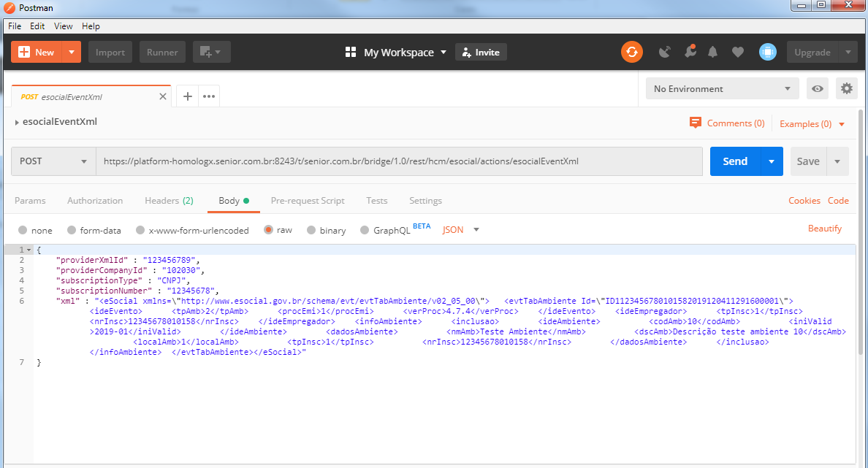This screenshot has width=868, height=468.
Task: Click the orange sync icon
Action: tap(631, 52)
